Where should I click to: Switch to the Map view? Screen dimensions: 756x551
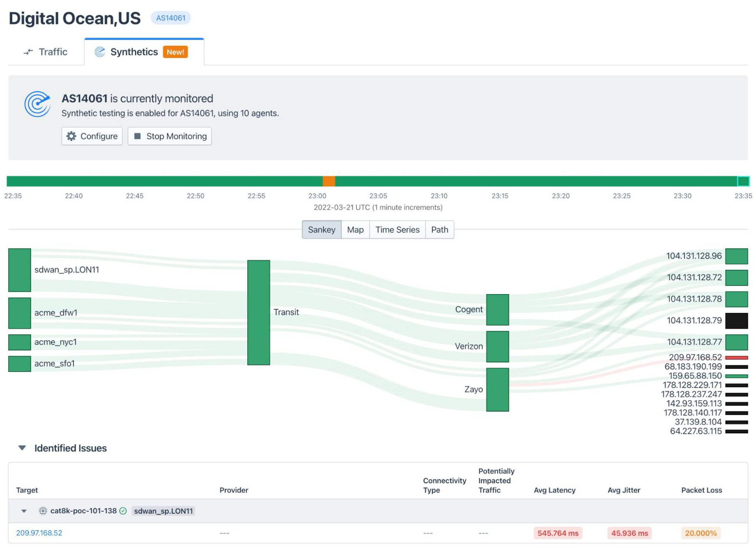pyautogui.click(x=355, y=230)
